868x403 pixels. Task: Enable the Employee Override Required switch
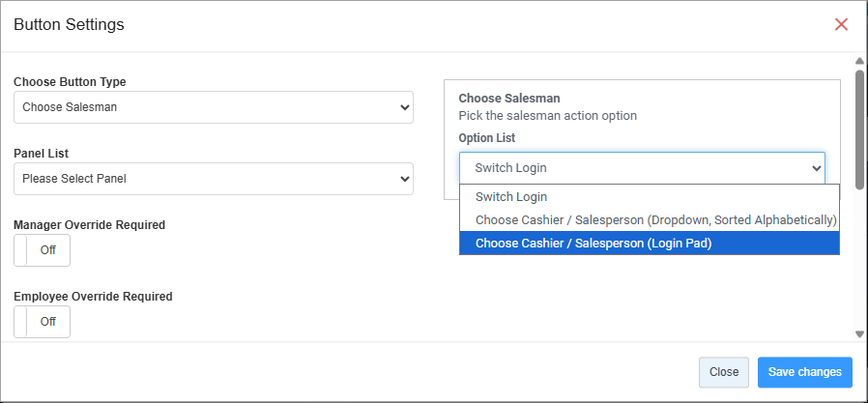coord(43,322)
